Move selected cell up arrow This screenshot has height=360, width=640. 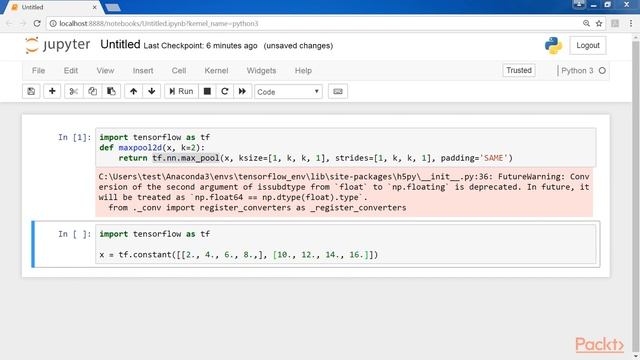(x=133, y=91)
